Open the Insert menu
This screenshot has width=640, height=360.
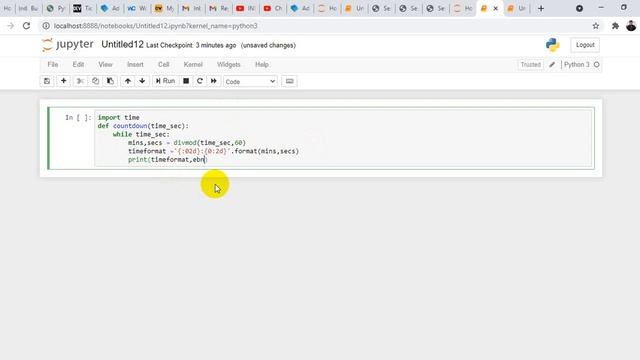135,64
